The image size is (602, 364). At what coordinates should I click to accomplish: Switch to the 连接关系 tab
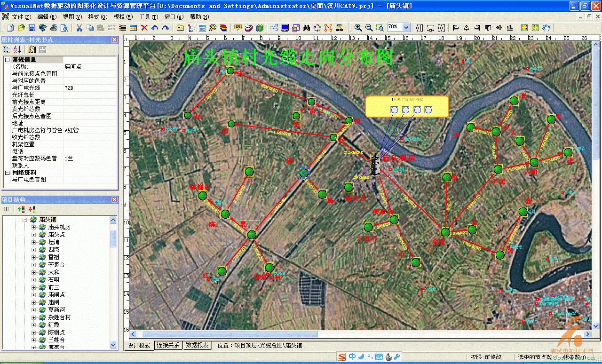pos(168,345)
